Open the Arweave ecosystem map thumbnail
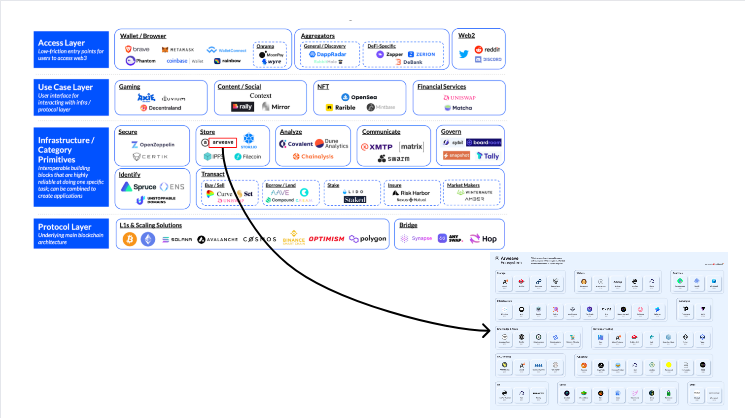The width and height of the screenshot is (745, 418). (x=609, y=331)
